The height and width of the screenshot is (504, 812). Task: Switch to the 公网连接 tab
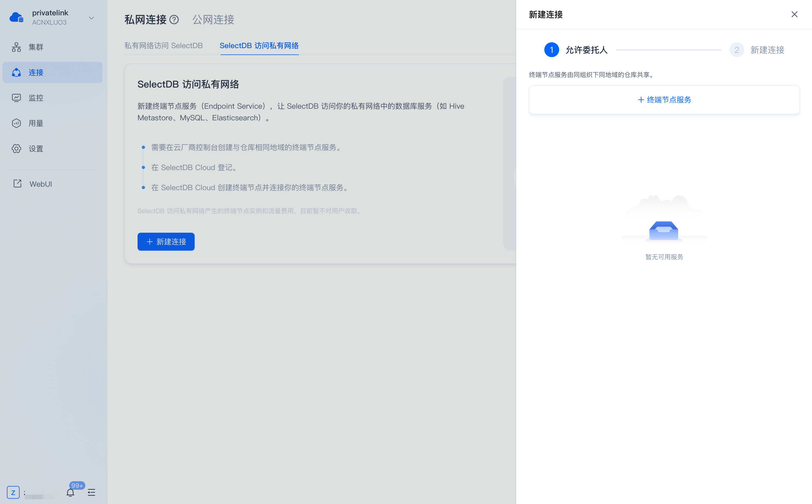213,20
